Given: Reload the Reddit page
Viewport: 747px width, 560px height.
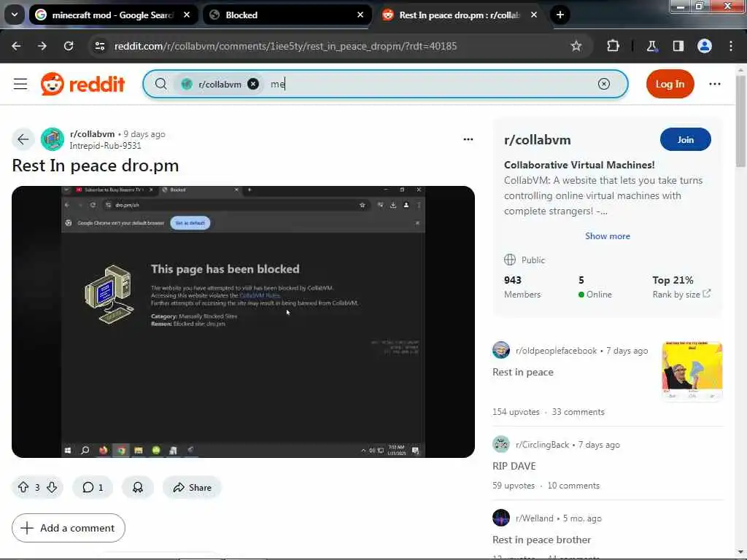Looking at the screenshot, I should coord(69,46).
